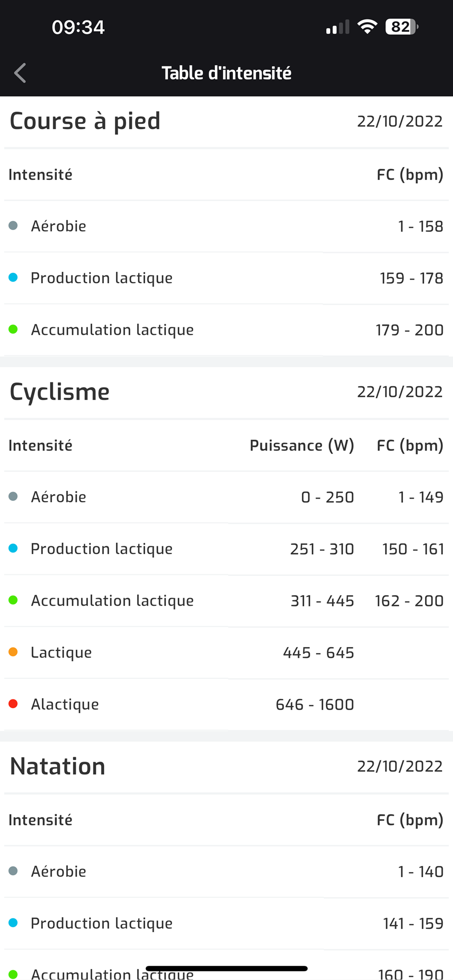Image resolution: width=453 pixels, height=980 pixels.
Task: Tap the battery indicator showing 82
Action: [x=402, y=27]
